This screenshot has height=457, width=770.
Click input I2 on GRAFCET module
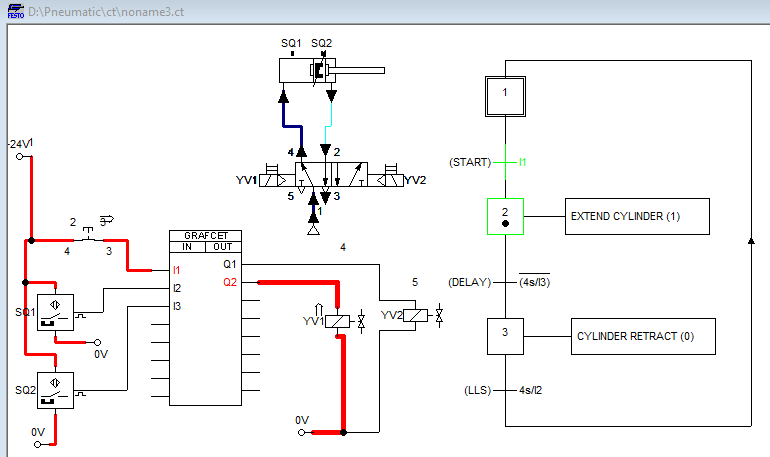177,288
